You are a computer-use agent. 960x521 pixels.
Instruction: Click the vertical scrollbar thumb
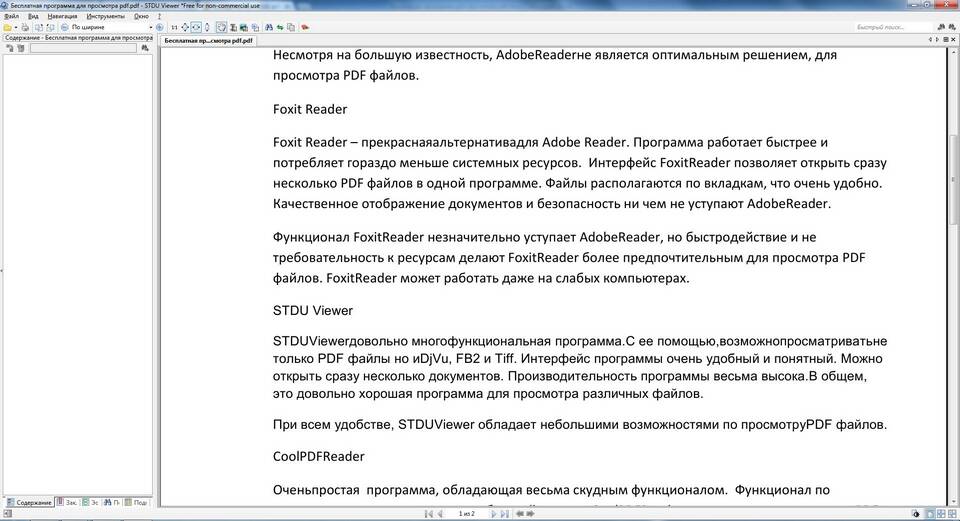(x=953, y=179)
